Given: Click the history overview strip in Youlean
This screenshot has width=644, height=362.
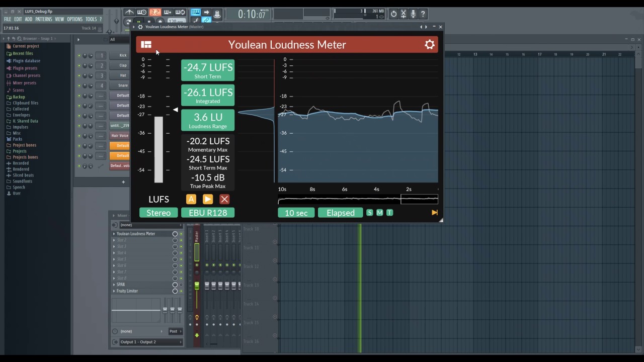Looking at the screenshot, I should point(358,200).
